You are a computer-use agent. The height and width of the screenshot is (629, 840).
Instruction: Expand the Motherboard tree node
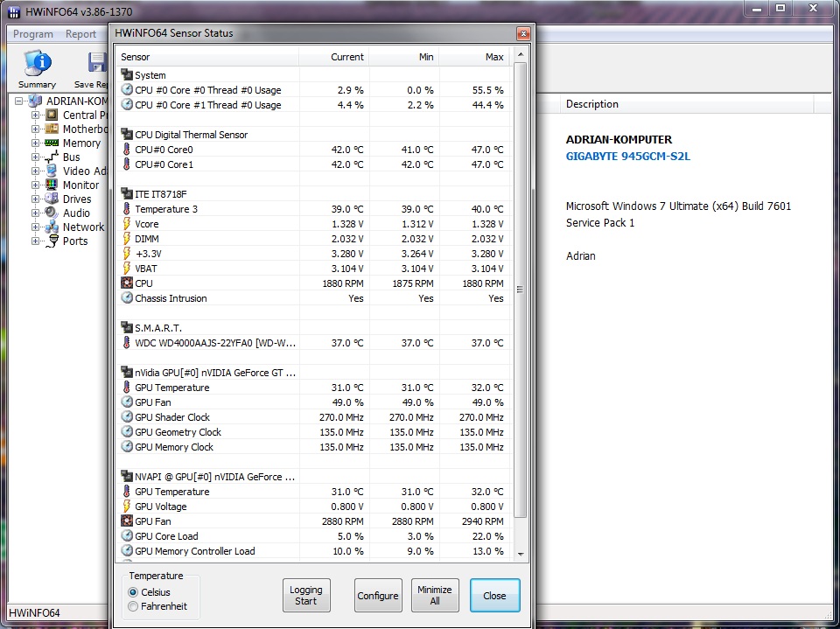35,129
